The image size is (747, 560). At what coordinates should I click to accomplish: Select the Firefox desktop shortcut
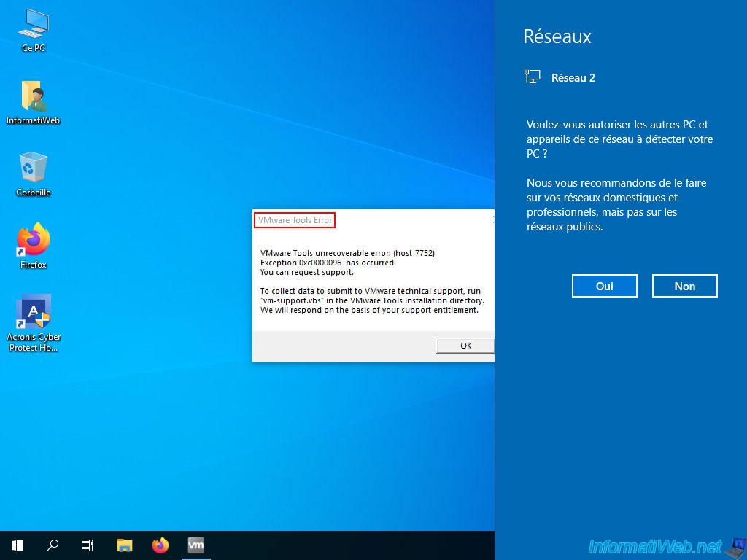[x=34, y=246]
